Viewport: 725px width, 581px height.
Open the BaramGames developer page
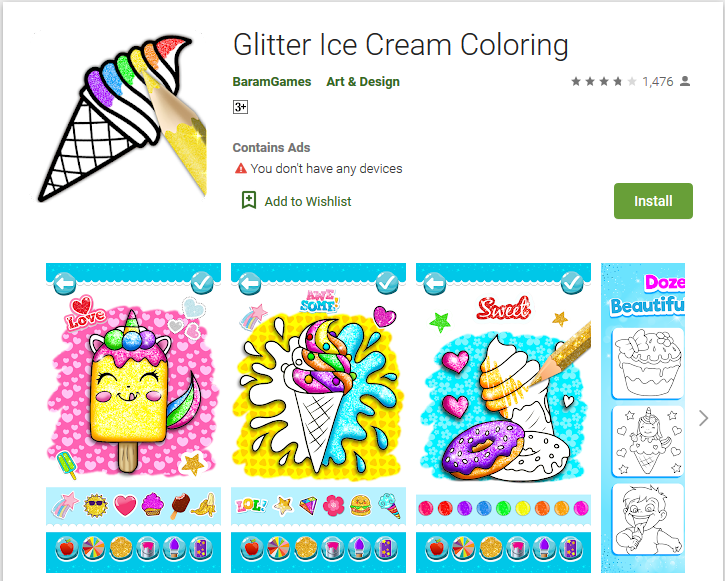(272, 81)
